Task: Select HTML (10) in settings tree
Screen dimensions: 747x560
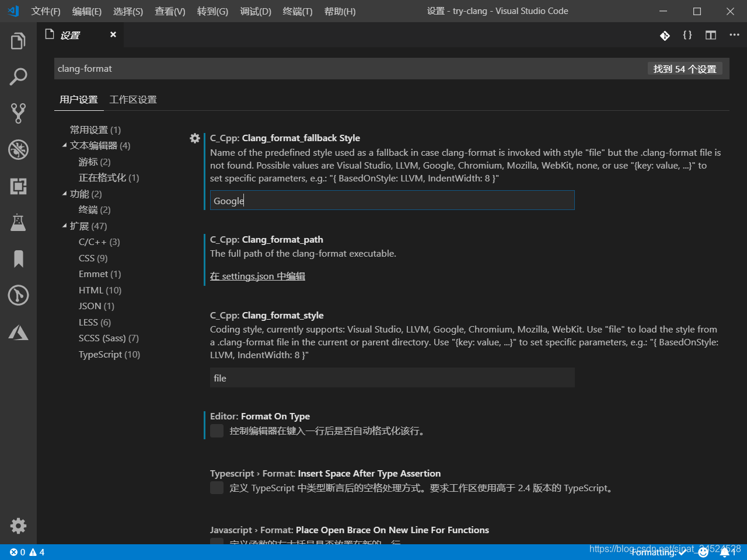Action: (100, 290)
